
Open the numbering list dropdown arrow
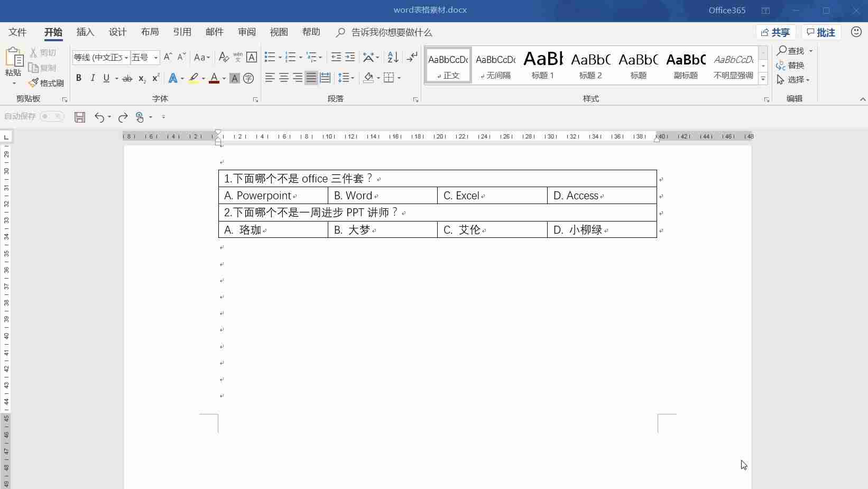300,57
